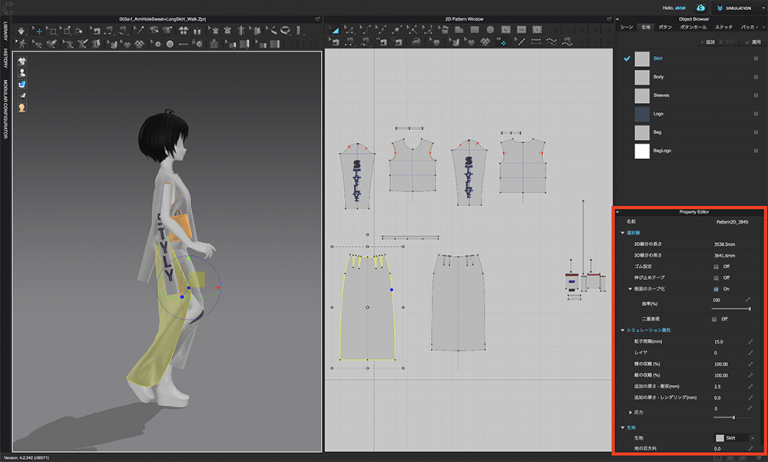Click the garment display icon in 3D viewport
Screen dimensions: 768x462
point(22,61)
